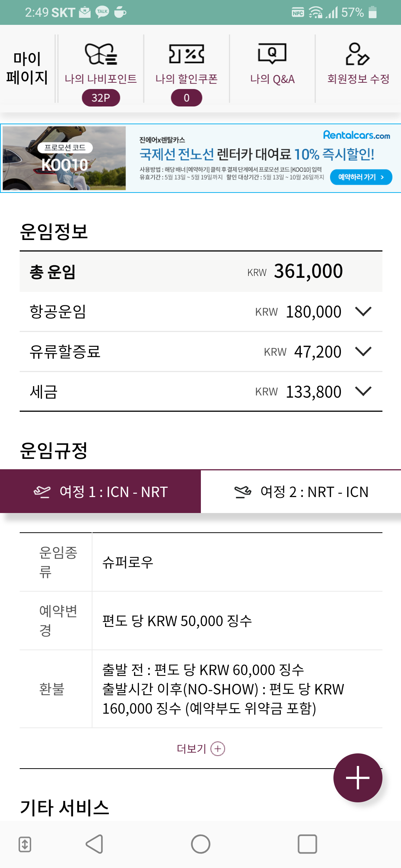Open the recent apps square button
Viewport: 401px width, 868px height.
point(307,844)
